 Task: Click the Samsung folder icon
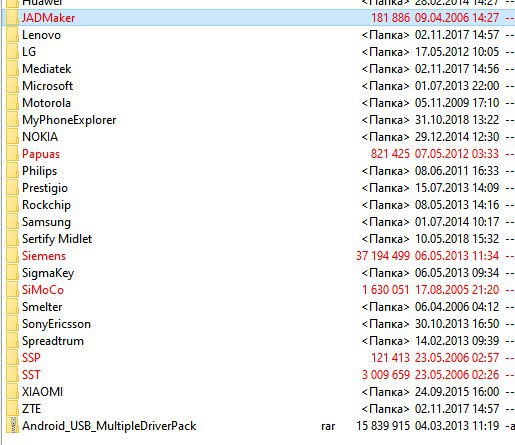click(x=12, y=222)
